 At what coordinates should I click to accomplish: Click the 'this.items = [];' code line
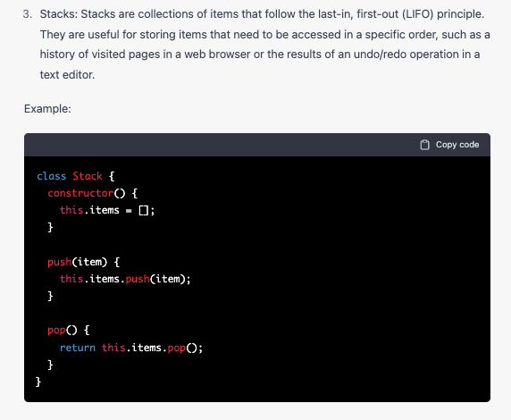(x=107, y=210)
